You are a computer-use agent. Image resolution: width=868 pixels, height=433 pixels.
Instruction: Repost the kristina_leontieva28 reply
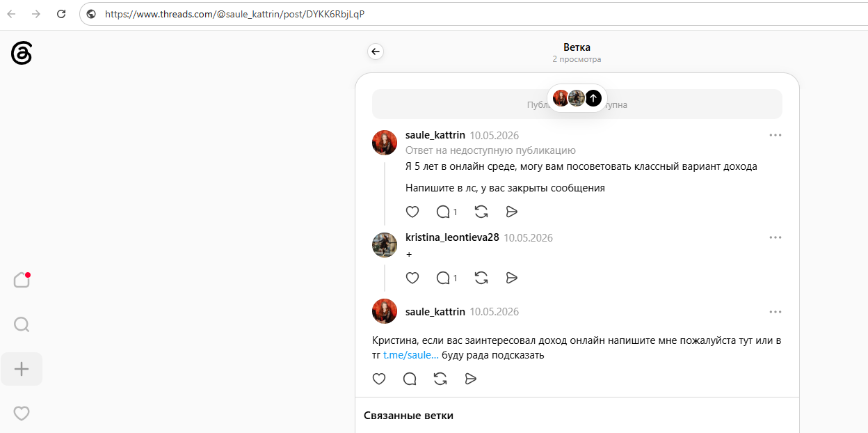[481, 278]
